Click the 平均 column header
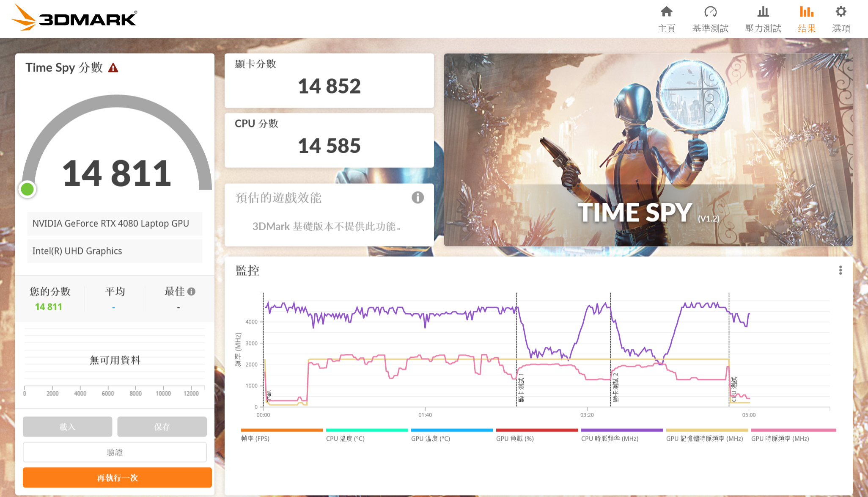The height and width of the screenshot is (497, 868). 115,291
